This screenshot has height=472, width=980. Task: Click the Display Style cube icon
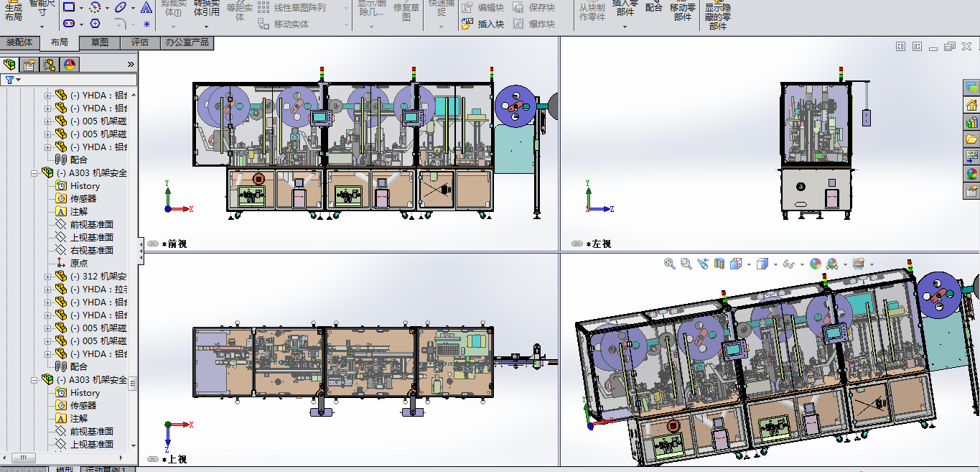pos(763,264)
